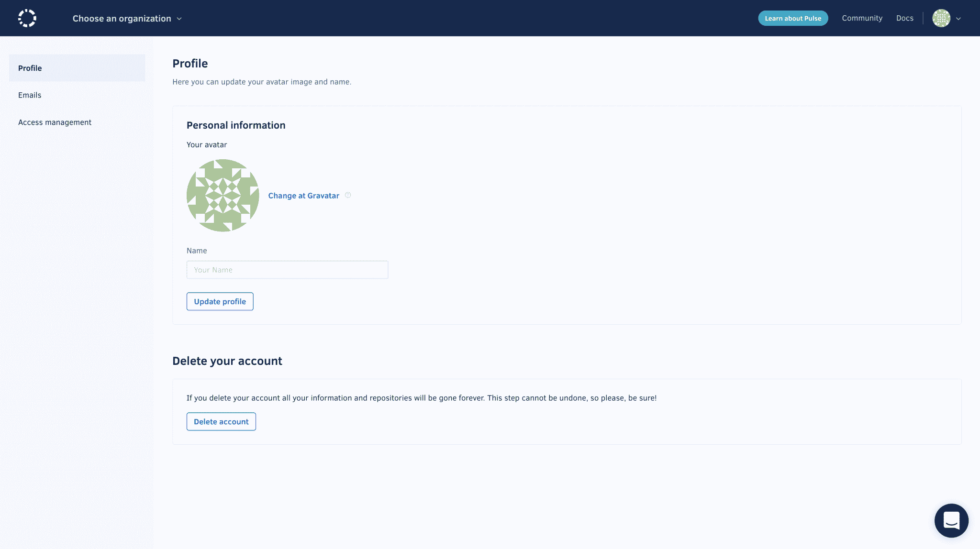Click the Community navigation link
This screenshot has width=980, height=549.
(x=862, y=18)
